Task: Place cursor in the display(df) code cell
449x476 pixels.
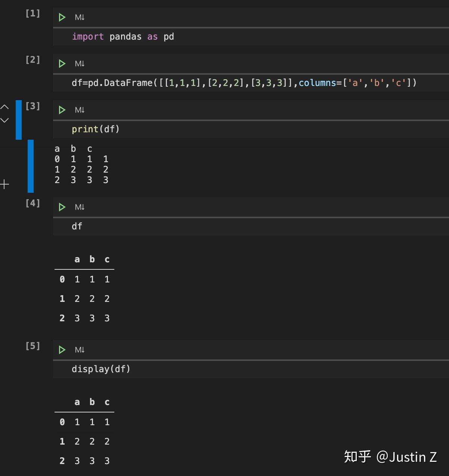Action: tap(101, 369)
